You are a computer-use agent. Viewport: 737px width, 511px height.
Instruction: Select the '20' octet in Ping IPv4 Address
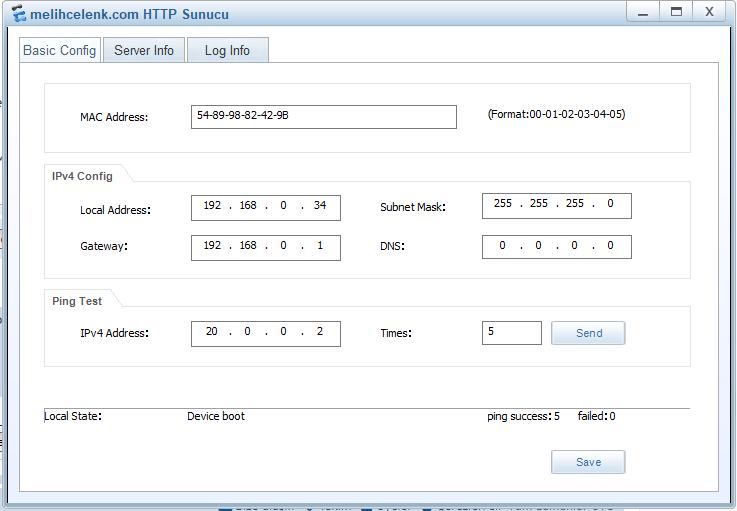coord(212,333)
